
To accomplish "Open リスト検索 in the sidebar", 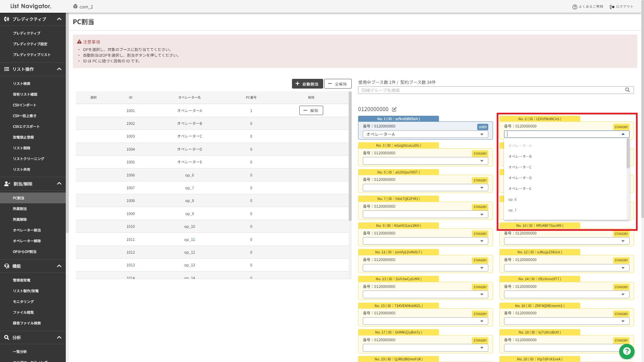I will [x=33, y=84].
